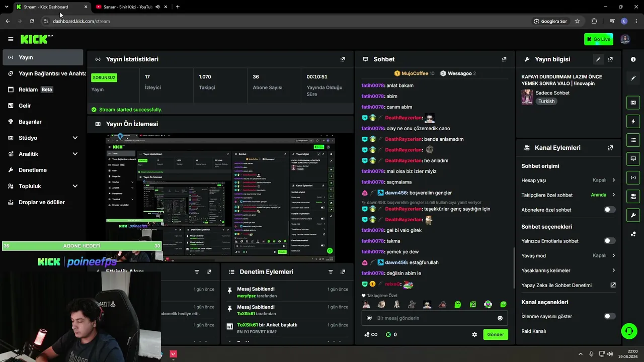
Task: Open the emoji picker in message box
Action: click(x=500, y=318)
